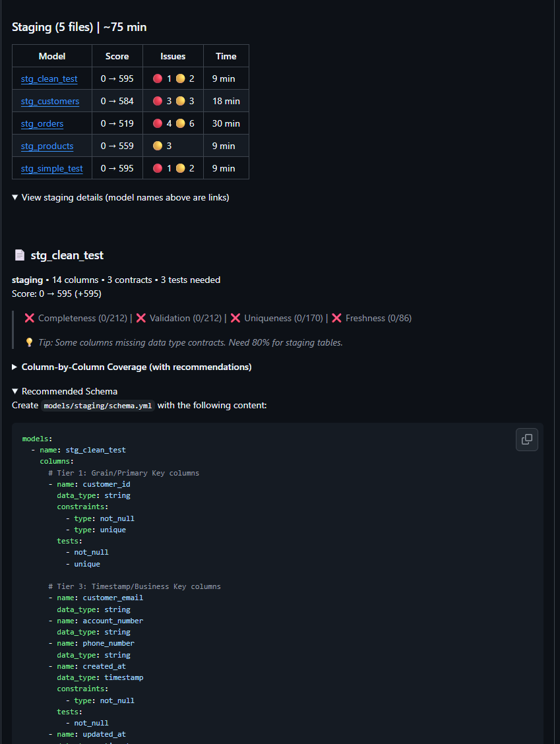Open the stg_orders model link

42,123
